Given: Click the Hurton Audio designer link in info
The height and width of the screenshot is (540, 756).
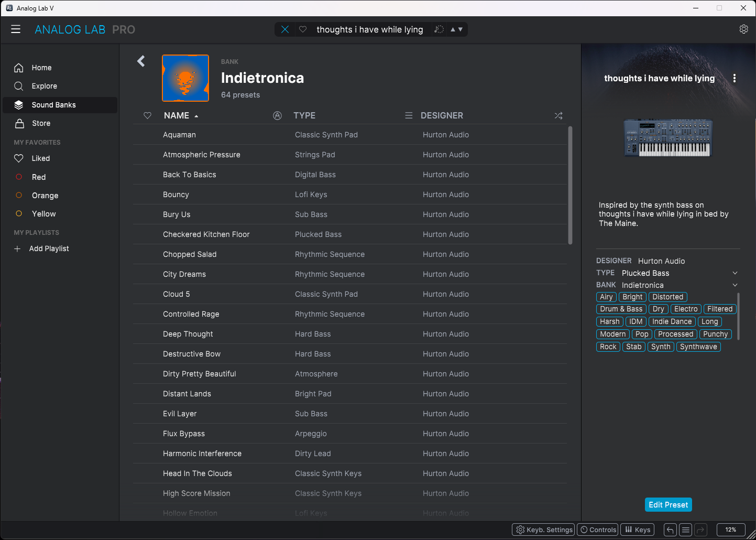Looking at the screenshot, I should (661, 261).
